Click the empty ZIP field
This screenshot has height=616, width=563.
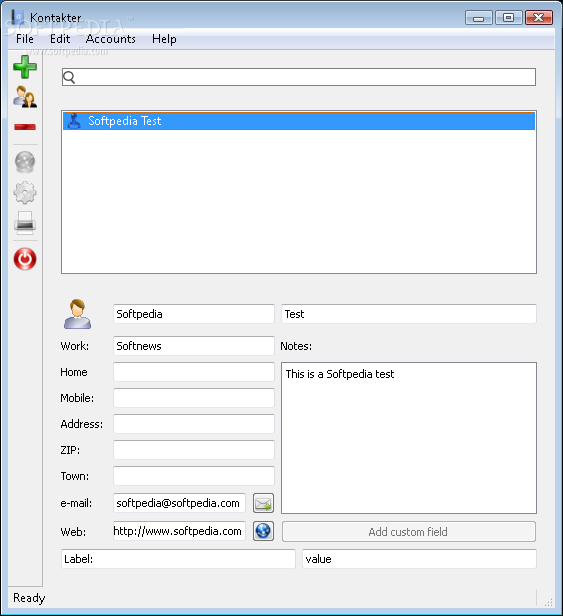(194, 450)
